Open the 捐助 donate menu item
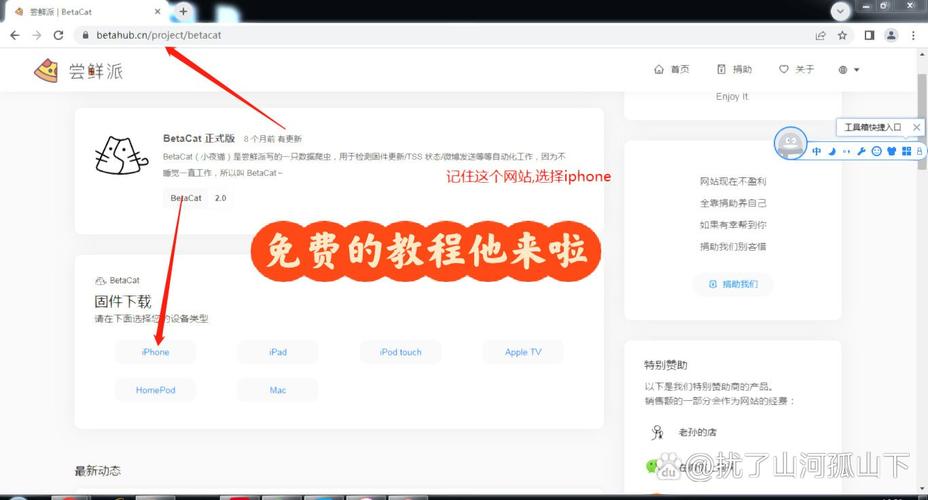The height and width of the screenshot is (500, 928). pyautogui.click(x=734, y=69)
